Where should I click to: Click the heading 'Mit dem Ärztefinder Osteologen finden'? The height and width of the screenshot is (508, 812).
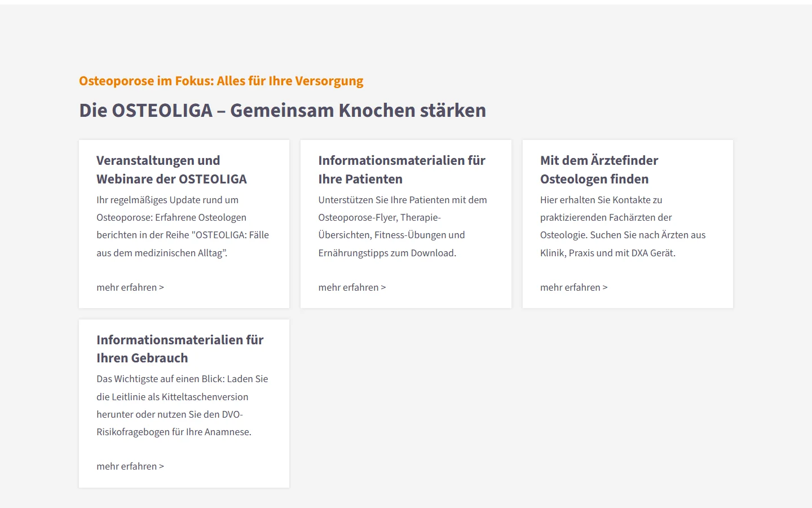pyautogui.click(x=599, y=169)
